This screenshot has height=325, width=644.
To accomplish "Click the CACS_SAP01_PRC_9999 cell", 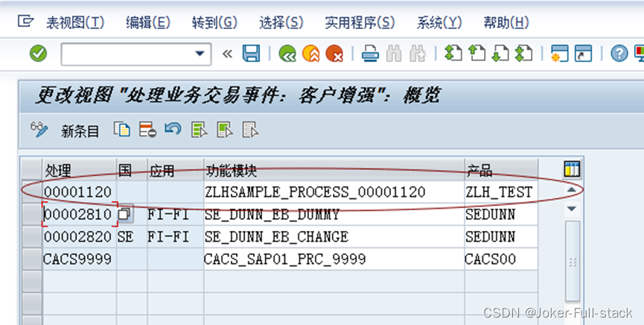I will (x=334, y=259).
